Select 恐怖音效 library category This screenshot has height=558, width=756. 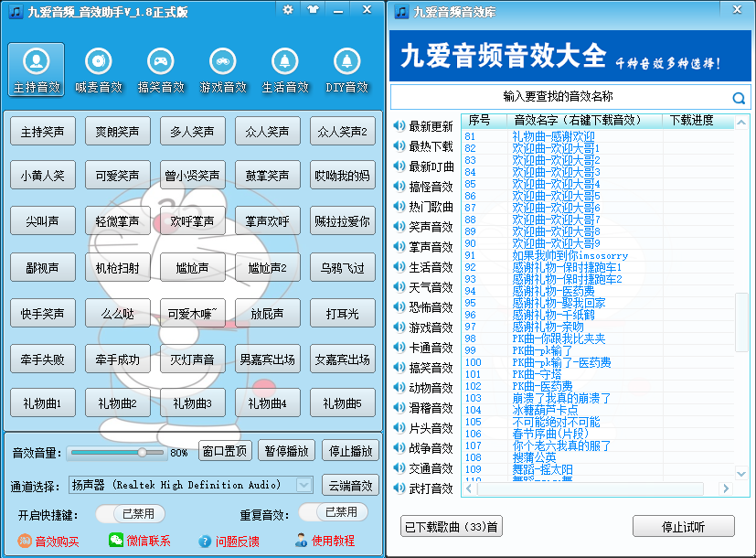(x=423, y=307)
